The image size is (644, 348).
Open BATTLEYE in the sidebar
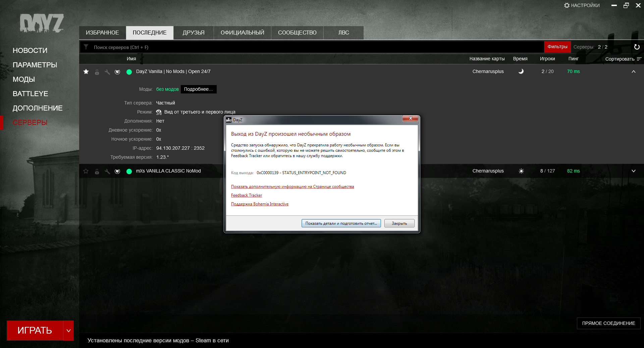point(30,94)
